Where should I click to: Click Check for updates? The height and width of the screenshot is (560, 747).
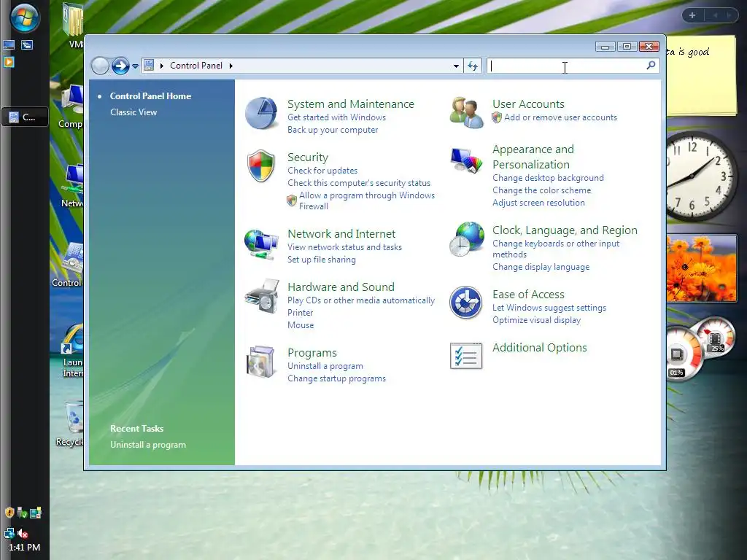(322, 171)
